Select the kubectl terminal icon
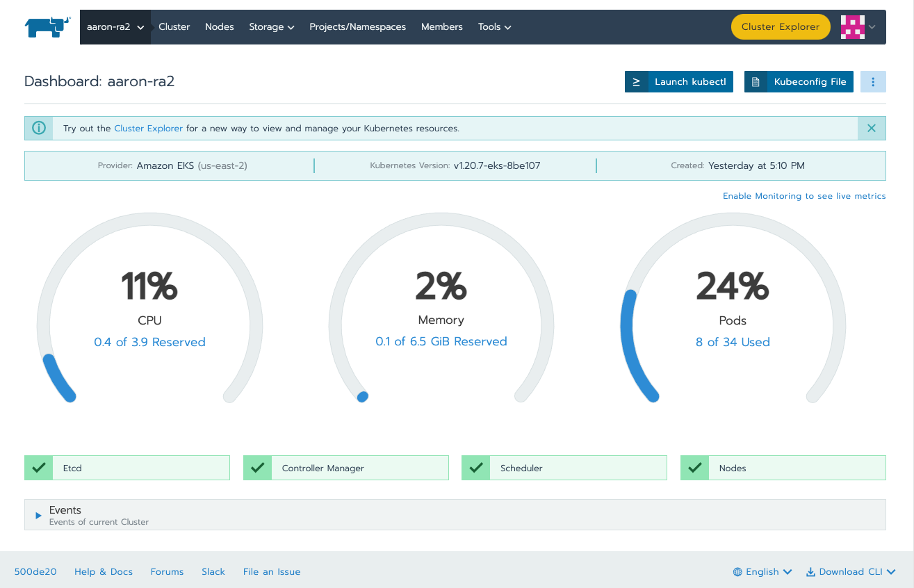The width and height of the screenshot is (914, 588). [x=636, y=81]
